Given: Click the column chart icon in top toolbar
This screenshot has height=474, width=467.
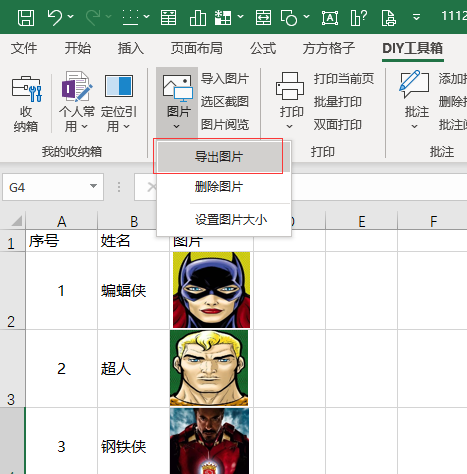Looking at the screenshot, I should click(198, 17).
